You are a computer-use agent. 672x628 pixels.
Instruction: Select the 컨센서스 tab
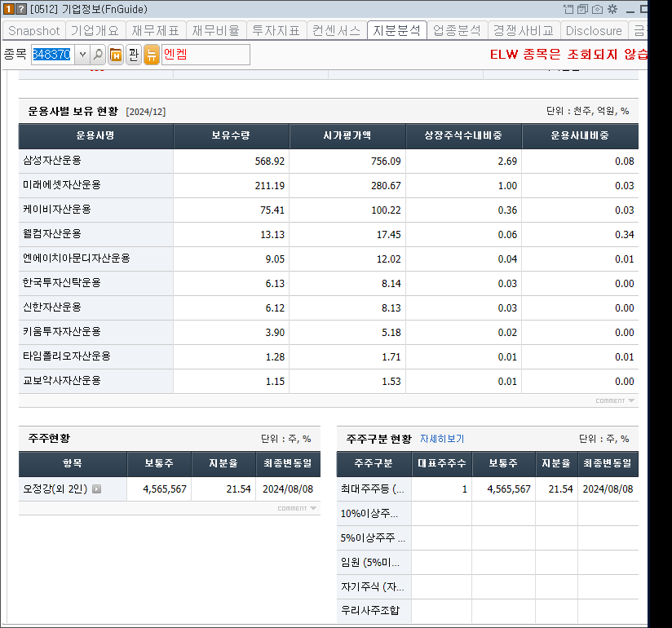tap(337, 30)
